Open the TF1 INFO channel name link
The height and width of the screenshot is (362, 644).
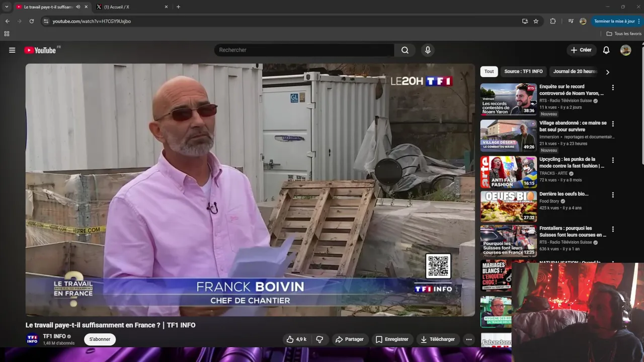(x=54, y=336)
